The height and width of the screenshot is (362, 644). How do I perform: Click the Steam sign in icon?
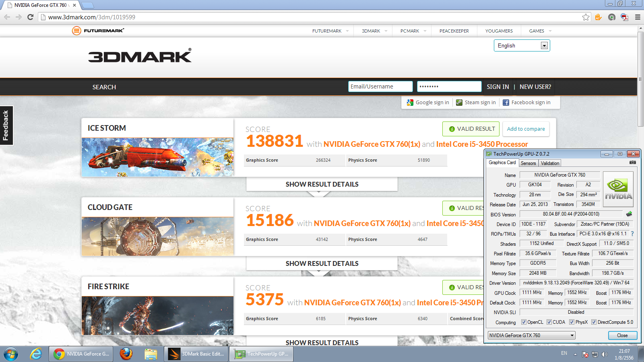[459, 103]
